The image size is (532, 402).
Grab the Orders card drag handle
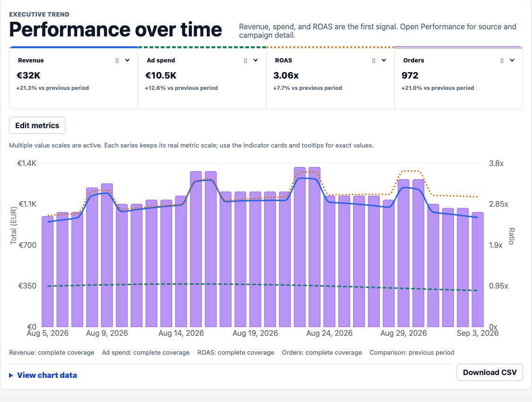click(502, 61)
